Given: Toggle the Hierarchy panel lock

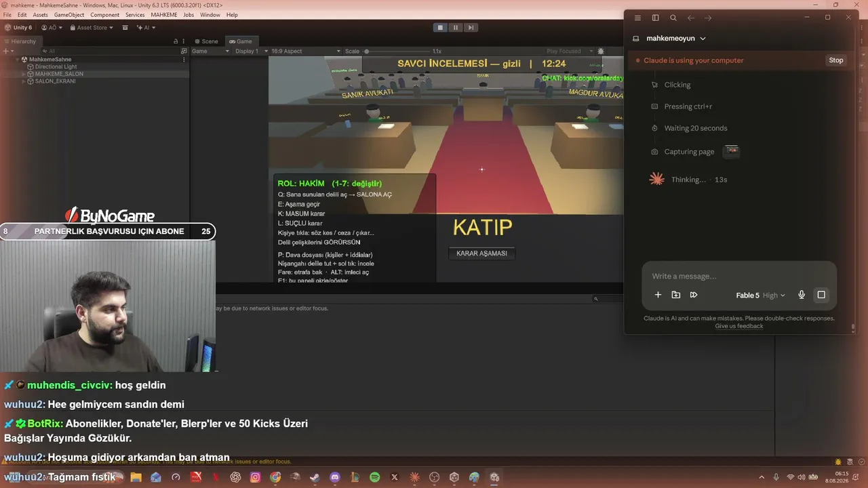Looking at the screenshot, I should click(x=176, y=41).
